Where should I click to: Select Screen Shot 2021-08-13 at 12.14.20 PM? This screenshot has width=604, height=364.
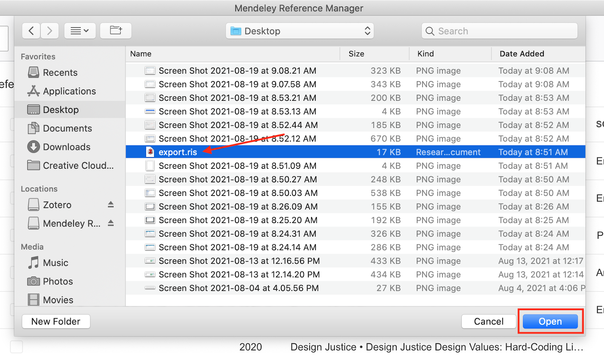(356, 275)
